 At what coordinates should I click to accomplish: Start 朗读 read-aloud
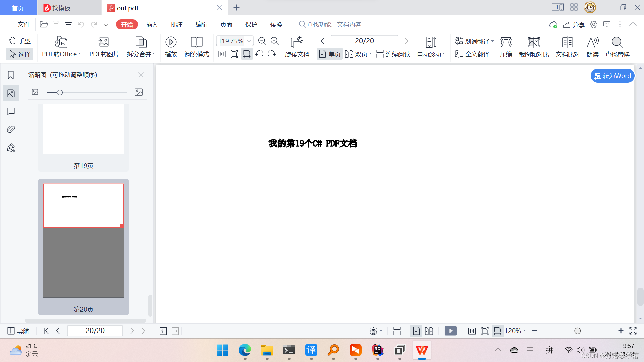pyautogui.click(x=592, y=47)
